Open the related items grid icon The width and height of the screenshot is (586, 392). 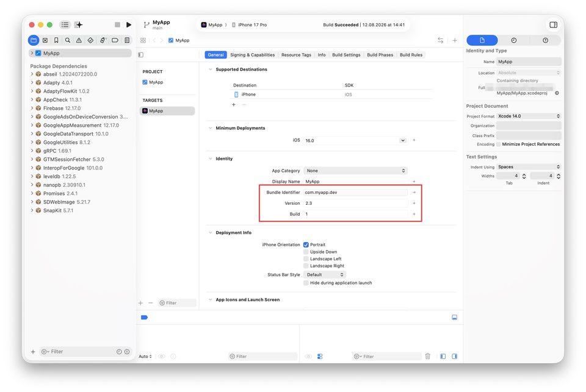143,40
